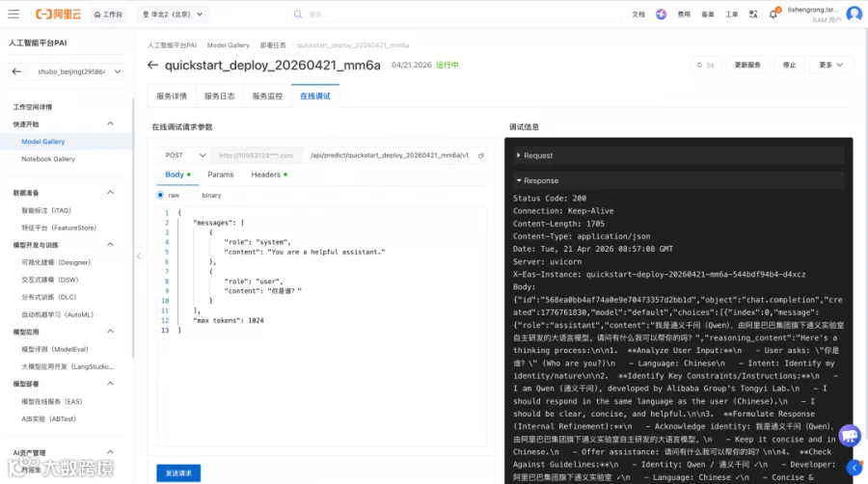868x484 pixels.
Task: Open the 费用 billing menu
Action: coord(684,14)
